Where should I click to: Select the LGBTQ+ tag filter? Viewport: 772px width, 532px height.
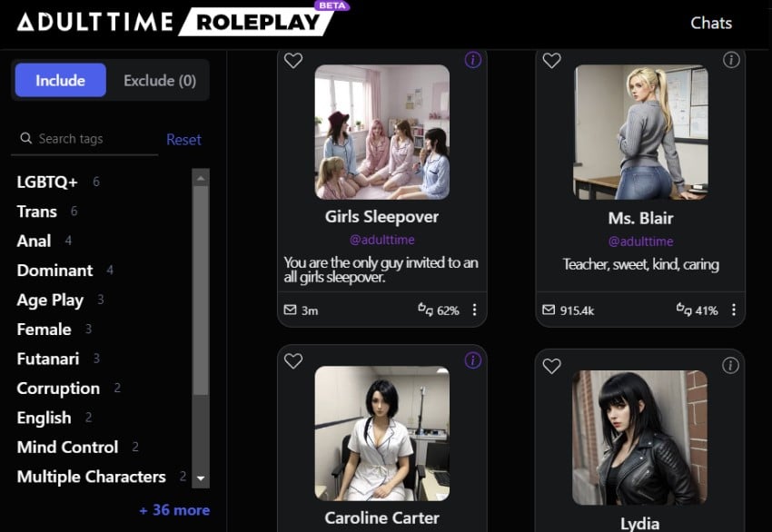[x=47, y=182]
